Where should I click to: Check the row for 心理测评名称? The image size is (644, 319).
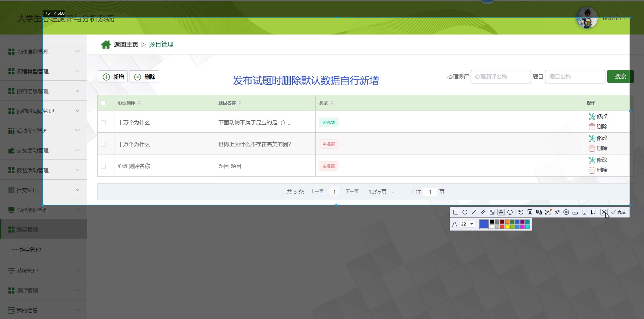point(103,166)
